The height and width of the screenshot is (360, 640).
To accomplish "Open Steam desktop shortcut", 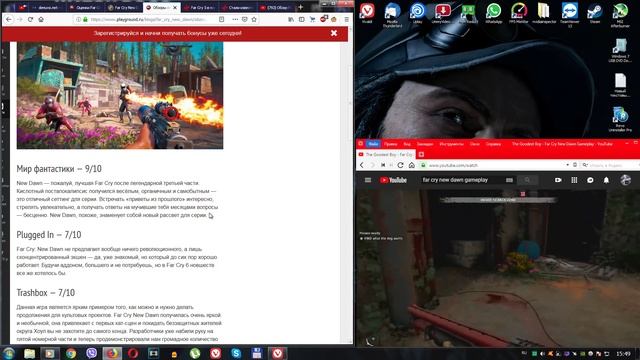I will pos(595,13).
